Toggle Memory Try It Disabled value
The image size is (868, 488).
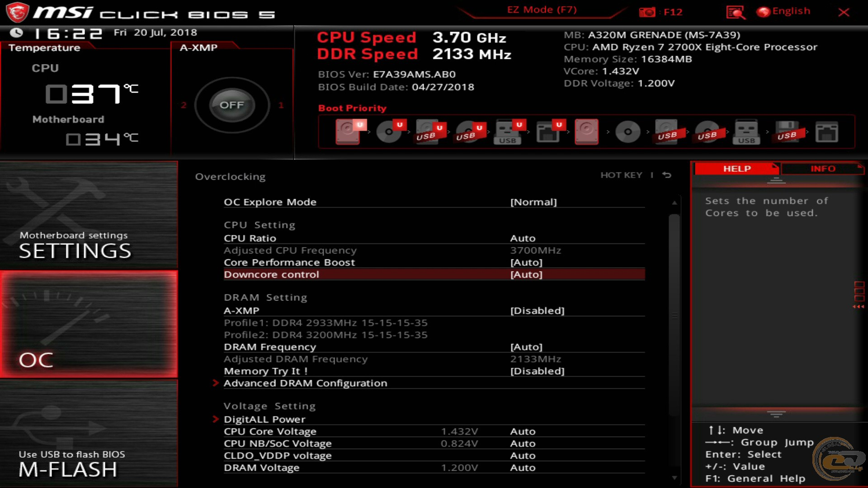(537, 371)
